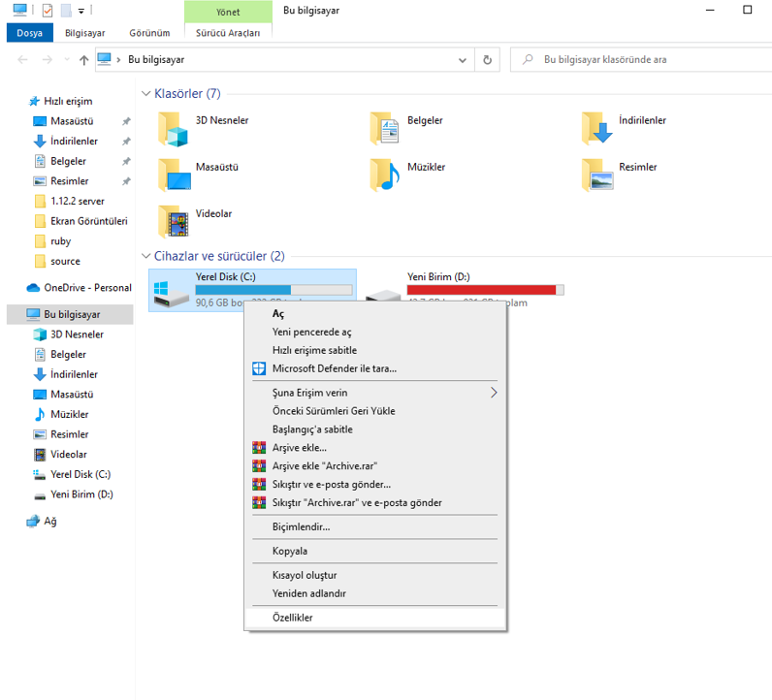This screenshot has width=772, height=700.
Task: Open the quick access toolbar customize dropdown
Action: 81,11
